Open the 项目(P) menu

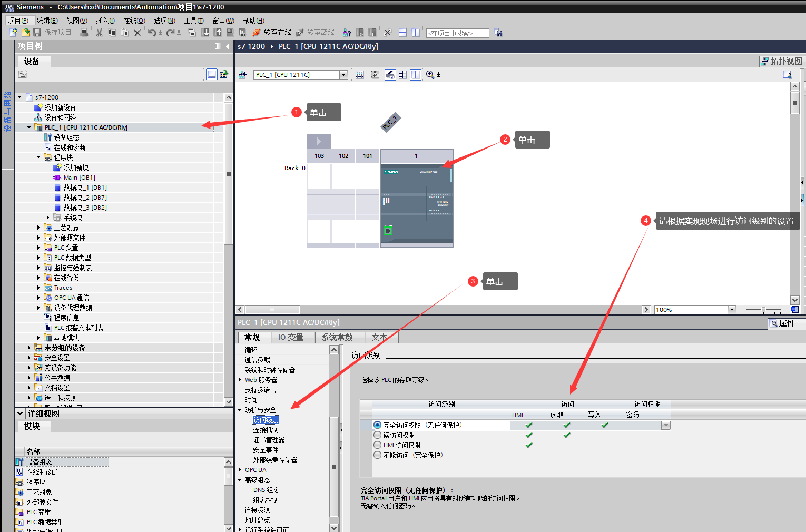[18, 21]
